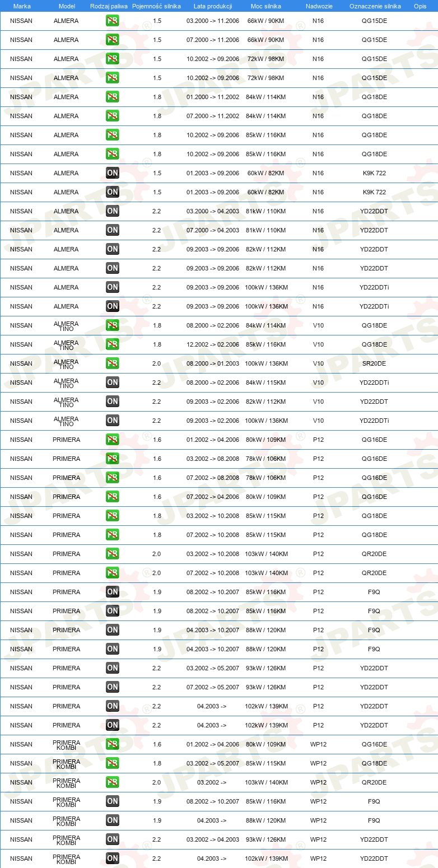This screenshot has width=438, height=868.
Task: Click the Moc silnika column header
Action: 266,6
